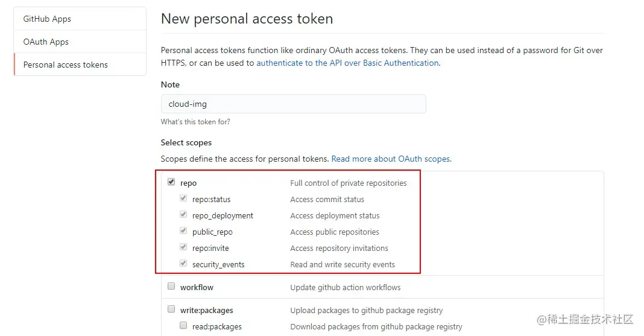Viewport: 644px width, 336px height.
Task: Click the repo scope label
Action: (189, 183)
